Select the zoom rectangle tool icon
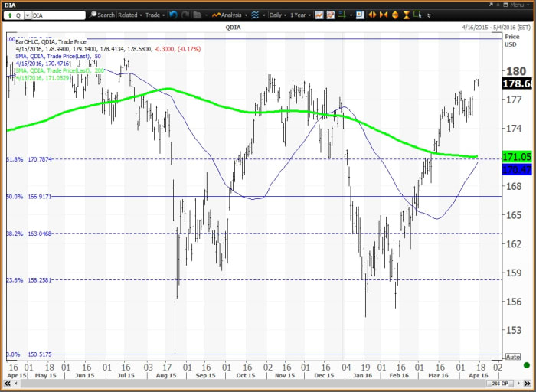The height and width of the screenshot is (392, 536). [x=417, y=15]
